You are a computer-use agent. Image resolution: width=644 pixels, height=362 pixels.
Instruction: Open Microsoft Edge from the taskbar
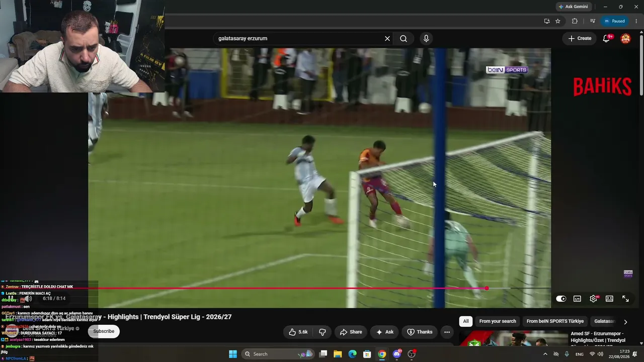[x=353, y=354]
